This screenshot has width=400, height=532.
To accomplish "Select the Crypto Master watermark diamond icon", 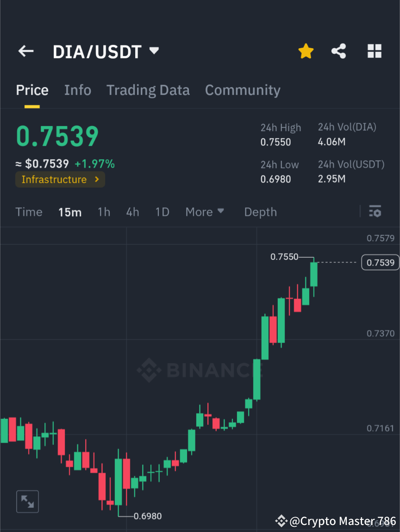I will click(x=281, y=520).
